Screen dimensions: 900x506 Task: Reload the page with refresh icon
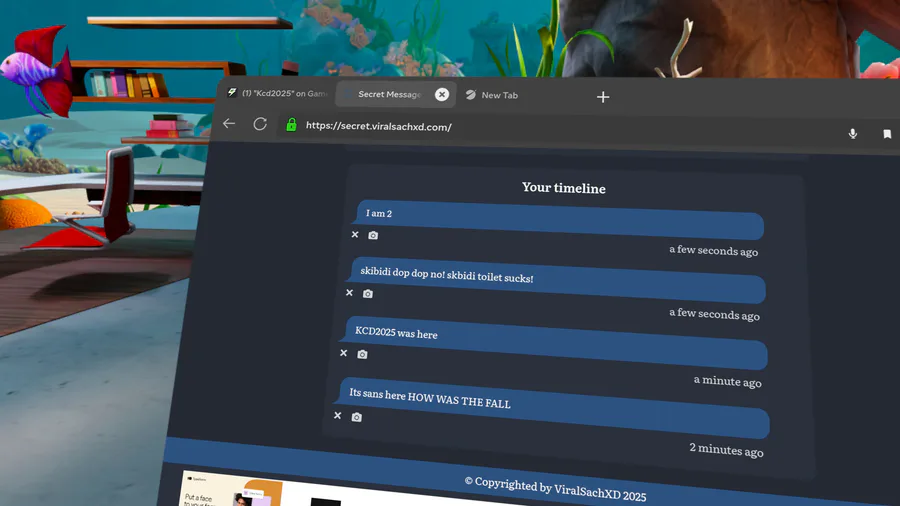tap(260, 124)
